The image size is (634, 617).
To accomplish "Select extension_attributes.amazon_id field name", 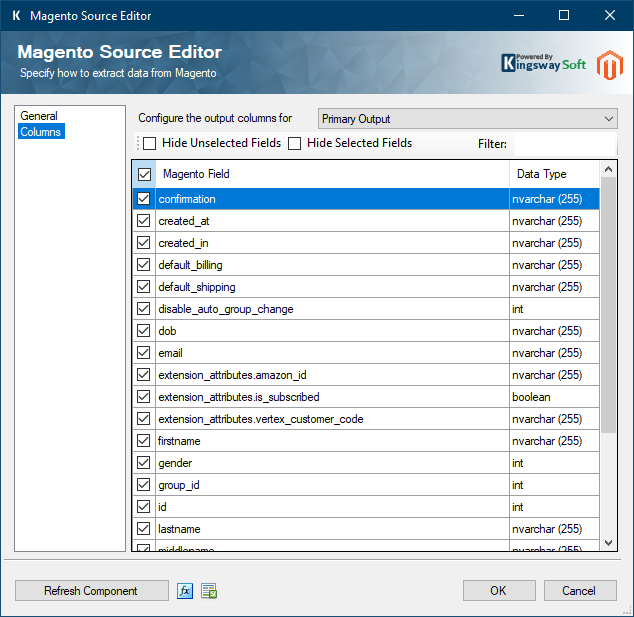I will click(232, 375).
